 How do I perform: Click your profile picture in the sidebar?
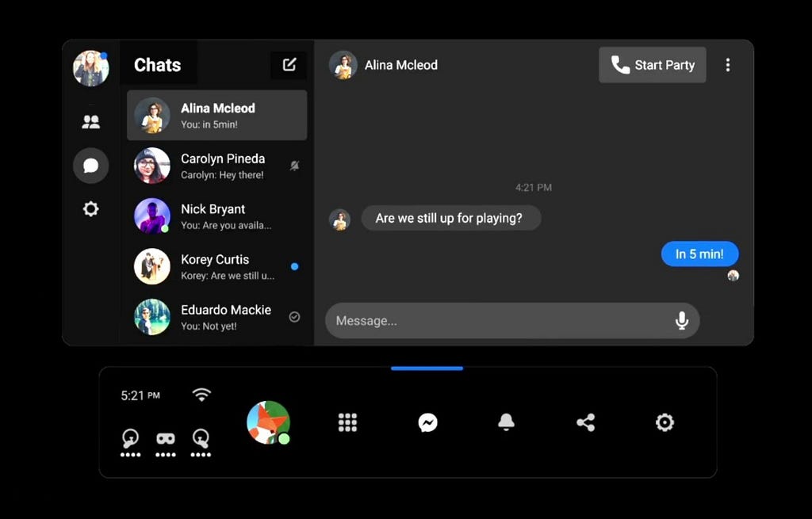pyautogui.click(x=90, y=68)
